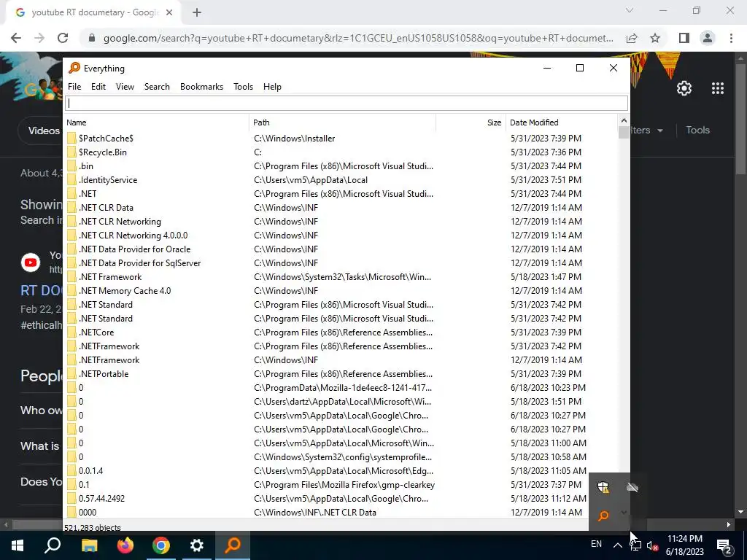
Task: Open the Tools menu in Everything
Action: [x=243, y=87]
